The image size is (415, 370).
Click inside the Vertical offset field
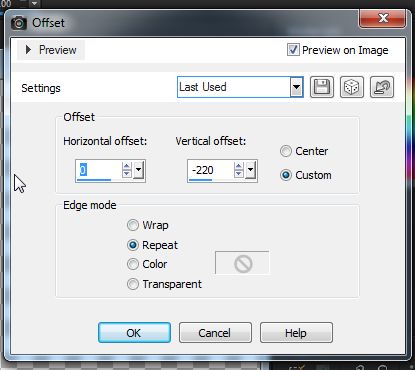211,170
